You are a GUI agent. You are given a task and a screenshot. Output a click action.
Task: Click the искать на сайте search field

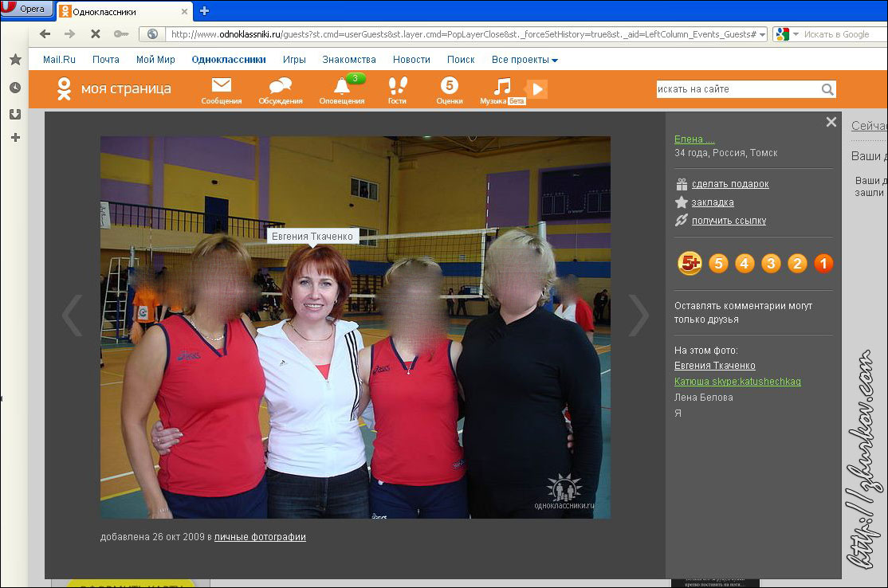tap(737, 89)
